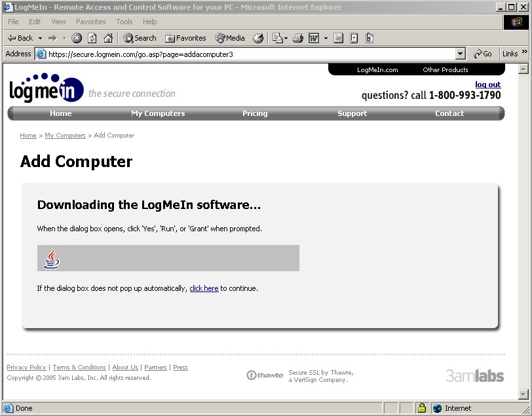Click the log out link
Screen dimensions: 532x416
487,85
